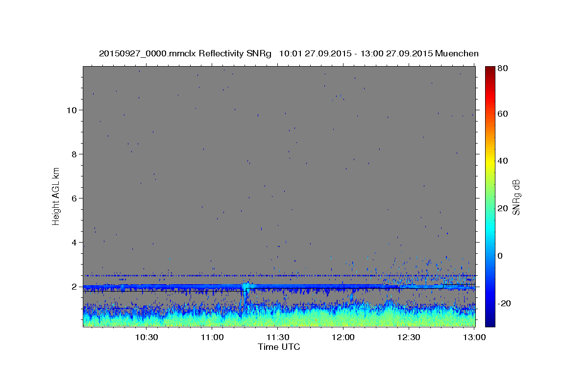Click the 10:30 time tick label
This screenshot has width=588, height=392.
point(146,337)
